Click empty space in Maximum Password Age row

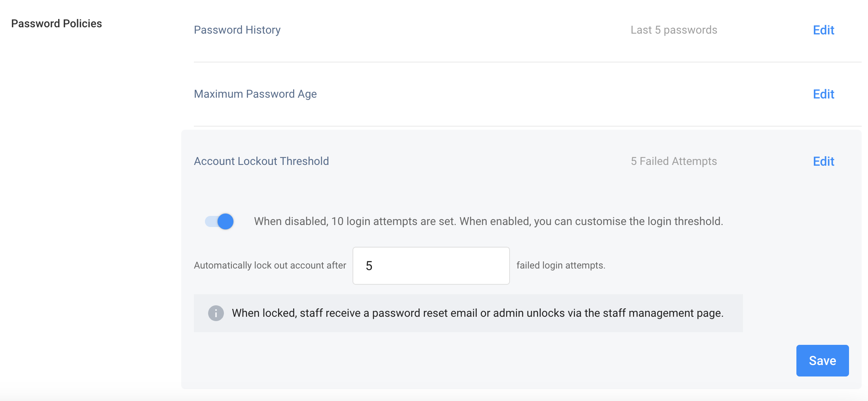(x=554, y=94)
